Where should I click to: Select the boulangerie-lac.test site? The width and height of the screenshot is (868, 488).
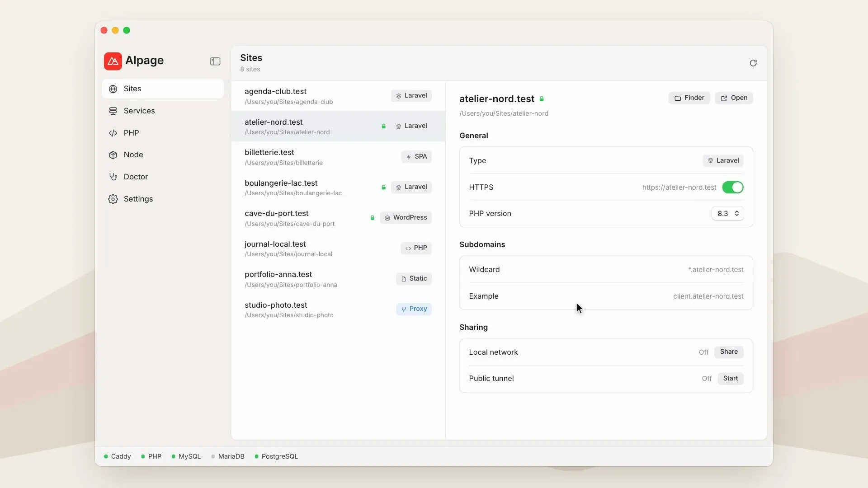click(338, 188)
